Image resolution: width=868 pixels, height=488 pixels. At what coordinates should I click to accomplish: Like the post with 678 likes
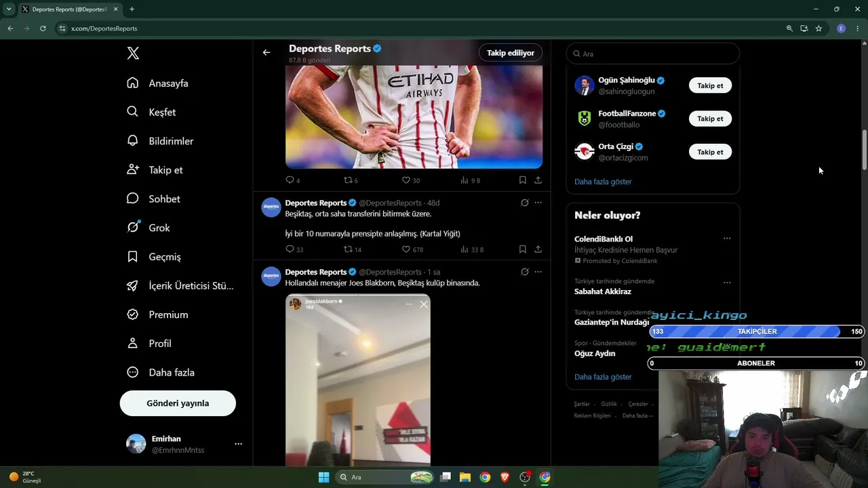click(412, 249)
